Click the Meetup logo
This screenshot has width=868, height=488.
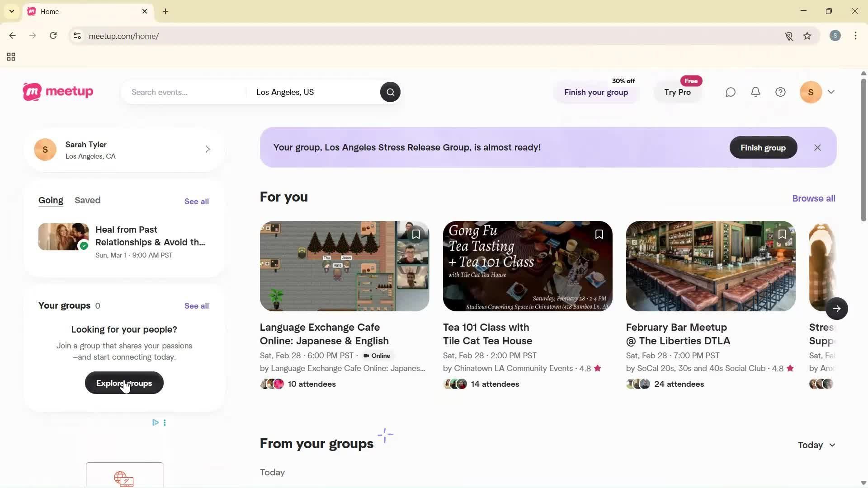58,92
